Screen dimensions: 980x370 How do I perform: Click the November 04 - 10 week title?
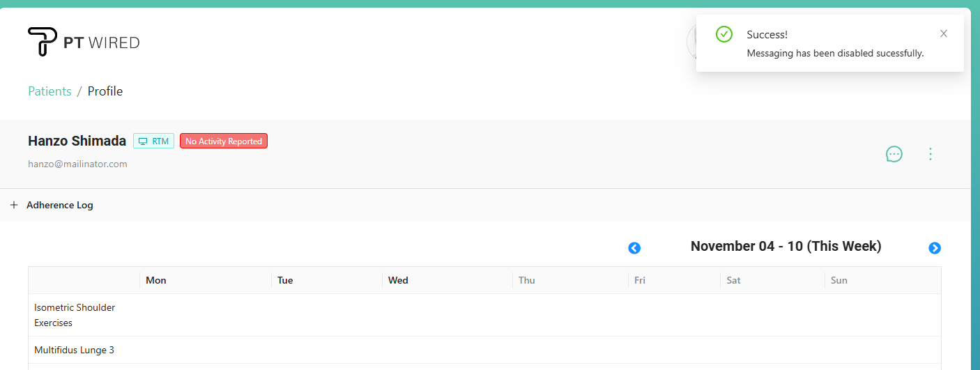coord(786,246)
